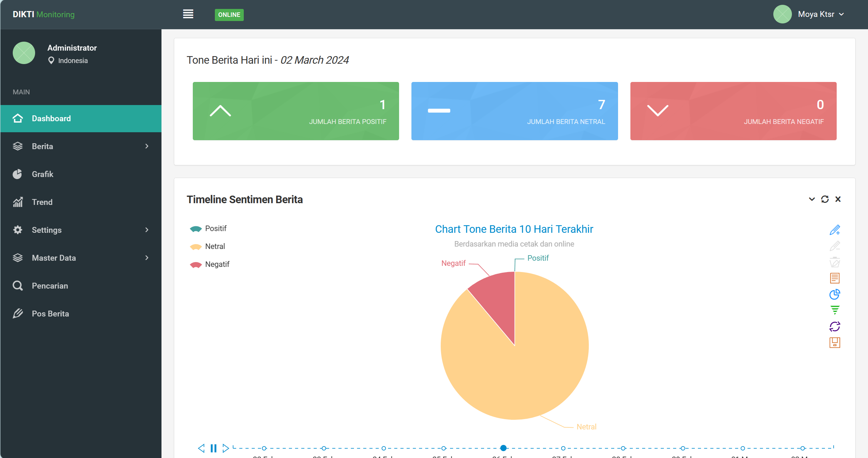Open the negative news count card
This screenshot has width=868, height=458.
733,111
